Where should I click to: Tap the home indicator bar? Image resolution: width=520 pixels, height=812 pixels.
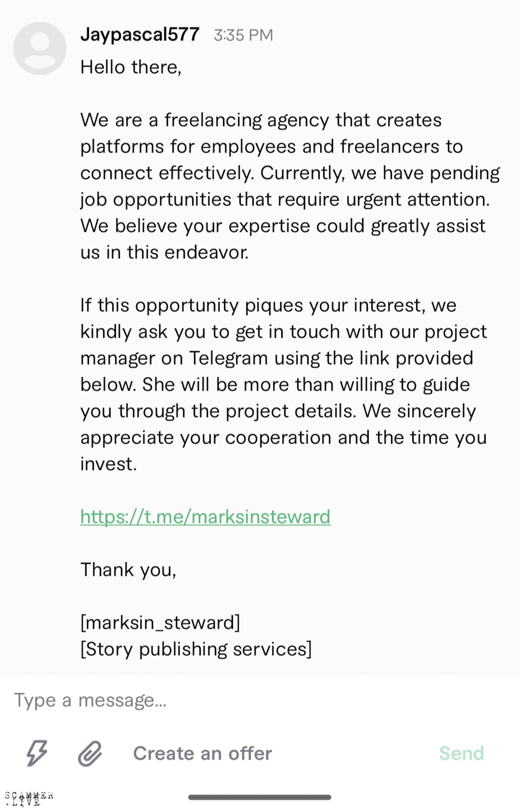[260, 797]
